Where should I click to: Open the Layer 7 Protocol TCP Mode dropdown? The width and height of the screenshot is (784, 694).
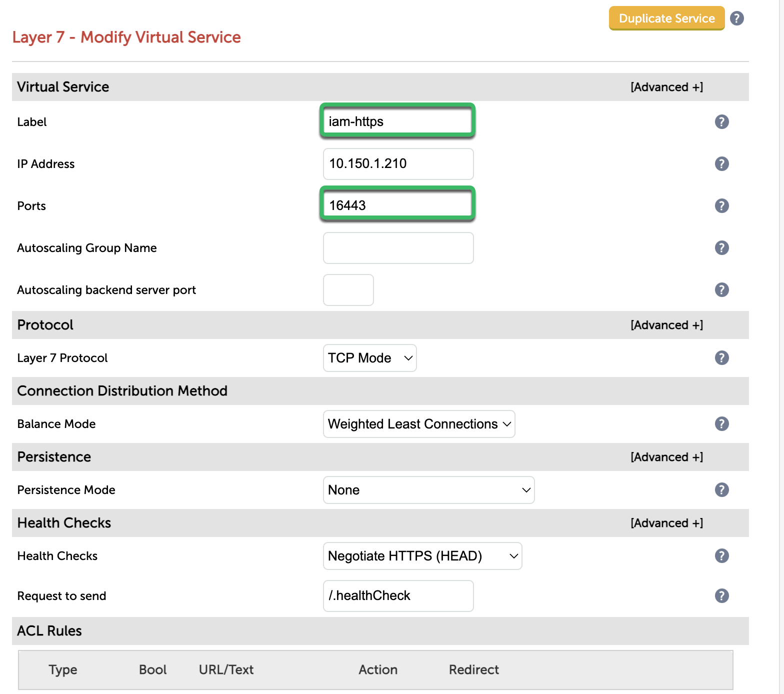[x=370, y=358]
